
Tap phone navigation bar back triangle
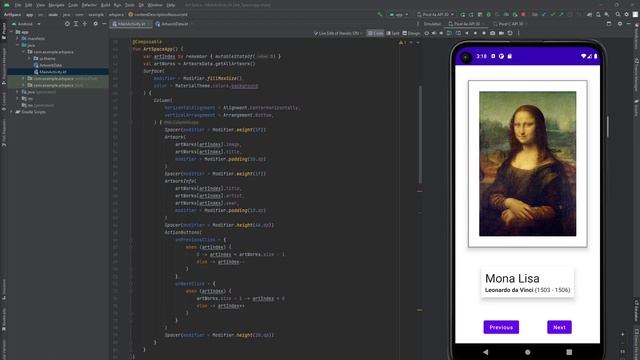[485, 352]
